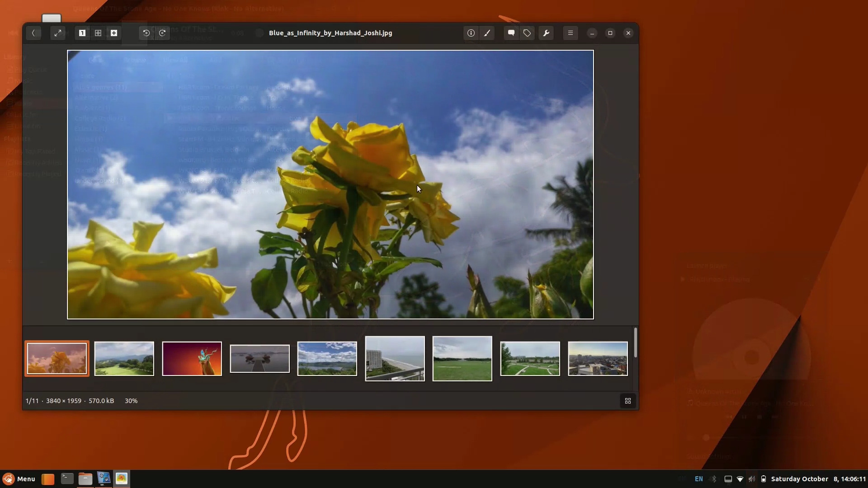This screenshot has height=488, width=868.
Task: Open the image editing brush tool
Action: (487, 33)
